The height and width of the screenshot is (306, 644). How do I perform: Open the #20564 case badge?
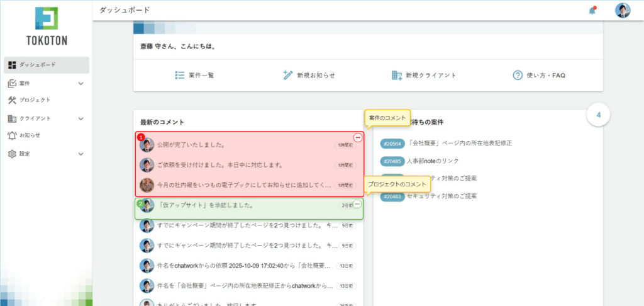pyautogui.click(x=392, y=144)
